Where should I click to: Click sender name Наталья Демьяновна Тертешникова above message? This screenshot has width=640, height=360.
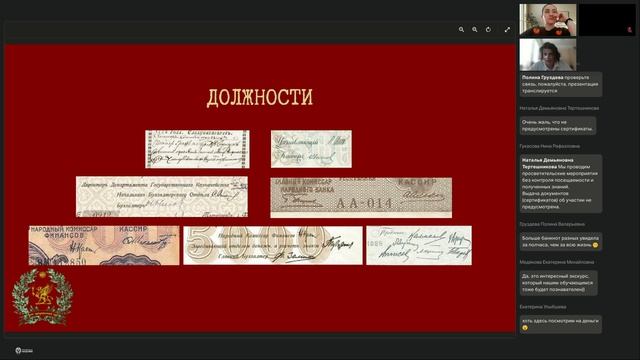[559, 108]
